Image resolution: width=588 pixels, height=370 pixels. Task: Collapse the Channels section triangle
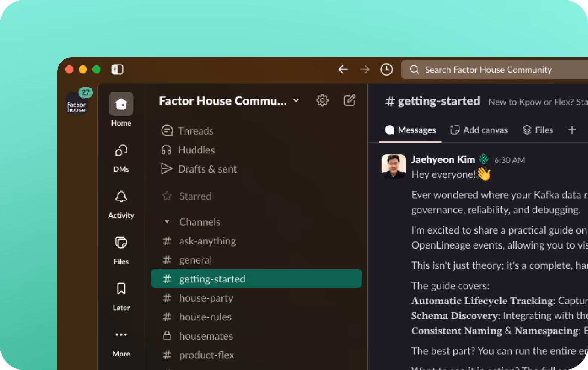[167, 222]
